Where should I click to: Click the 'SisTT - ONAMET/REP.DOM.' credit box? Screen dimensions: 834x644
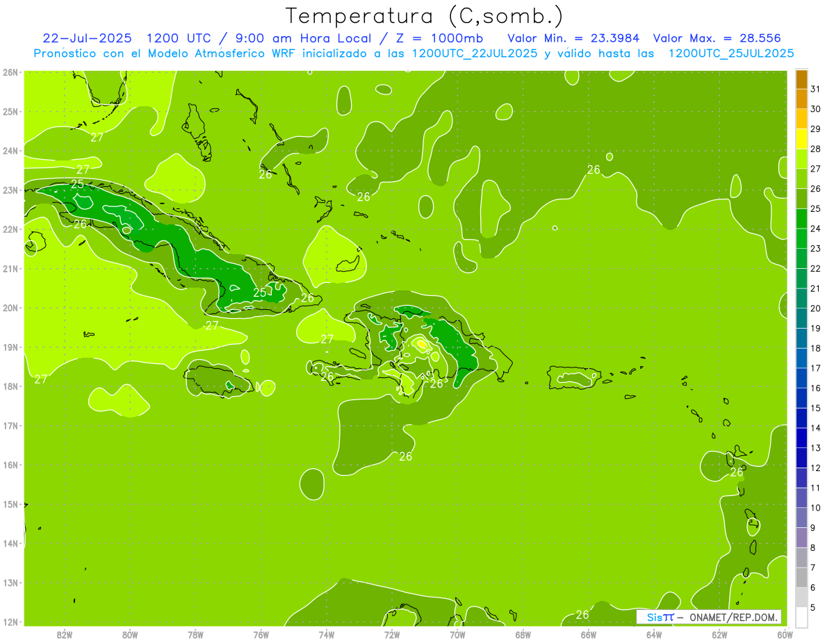709,617
